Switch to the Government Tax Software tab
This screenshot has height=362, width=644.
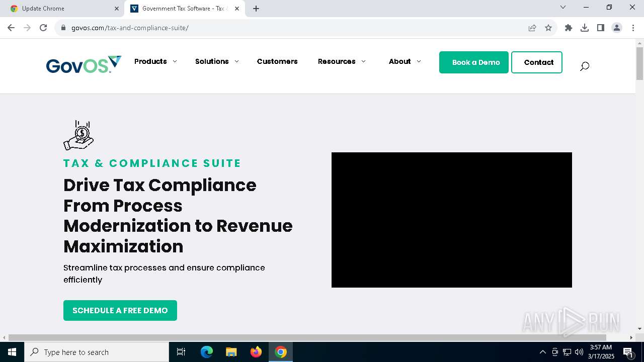click(184, 9)
